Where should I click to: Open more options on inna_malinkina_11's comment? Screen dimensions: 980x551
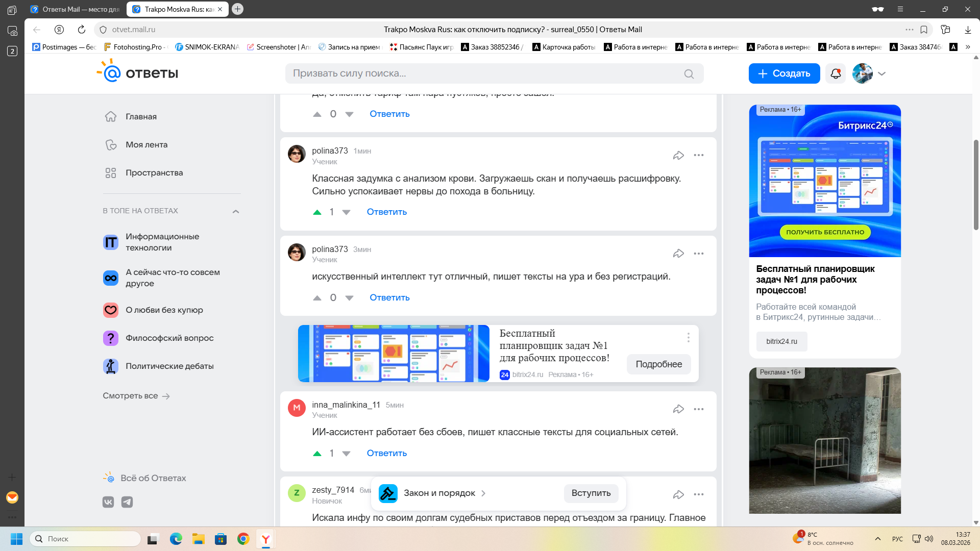698,409
